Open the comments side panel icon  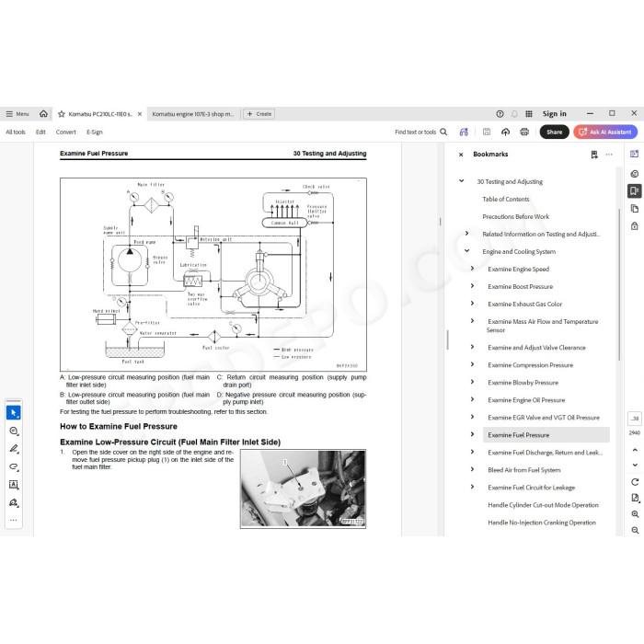click(635, 174)
